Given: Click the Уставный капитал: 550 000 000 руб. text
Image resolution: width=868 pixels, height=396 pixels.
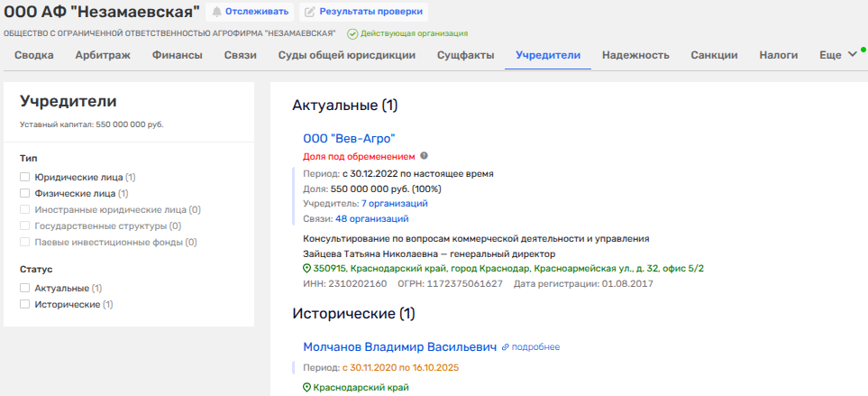Looking at the screenshot, I should click(92, 124).
